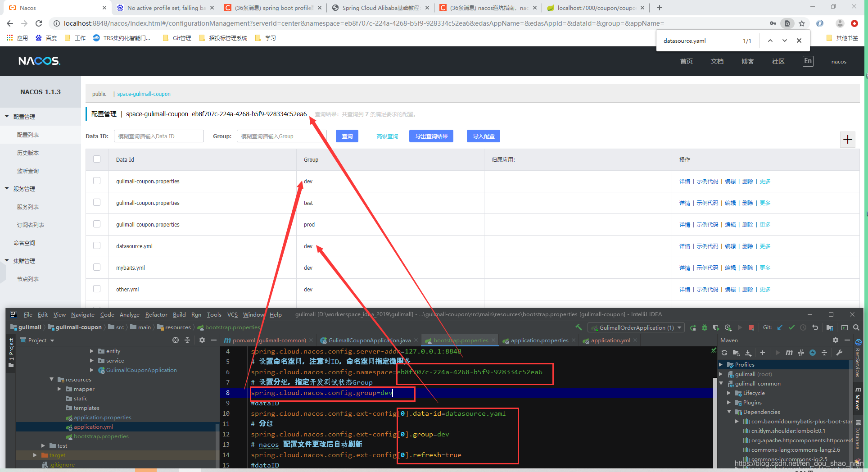Check the gulimall-coupon.properties prod row checkbox

pyautogui.click(x=97, y=224)
